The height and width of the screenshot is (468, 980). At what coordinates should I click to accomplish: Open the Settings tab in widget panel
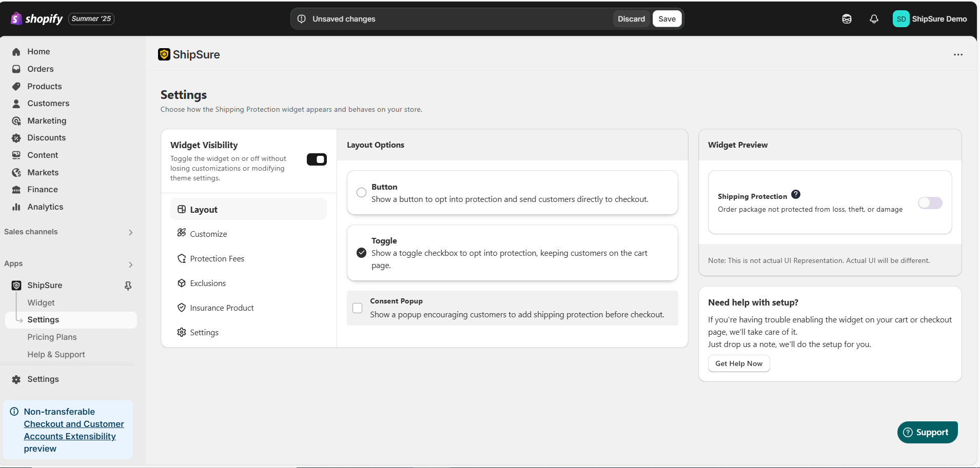(x=248, y=332)
